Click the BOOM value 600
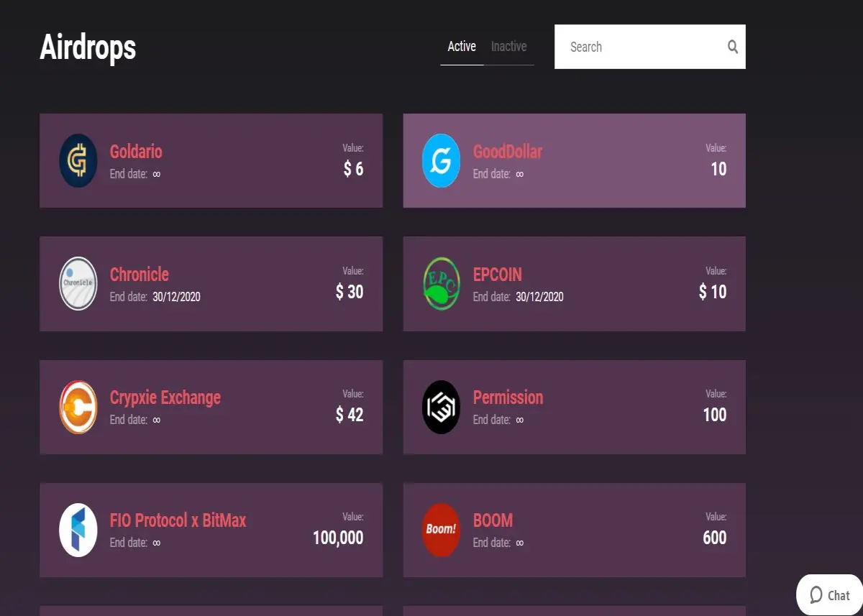 pos(715,538)
